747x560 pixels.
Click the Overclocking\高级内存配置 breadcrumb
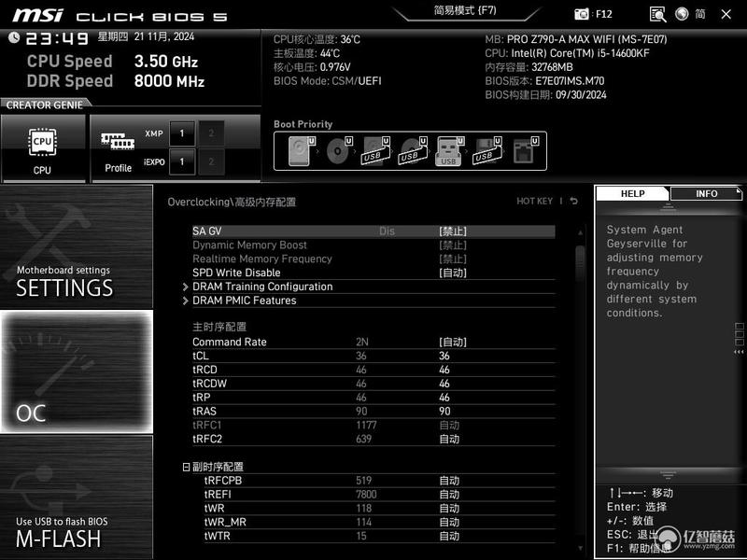coord(232,202)
